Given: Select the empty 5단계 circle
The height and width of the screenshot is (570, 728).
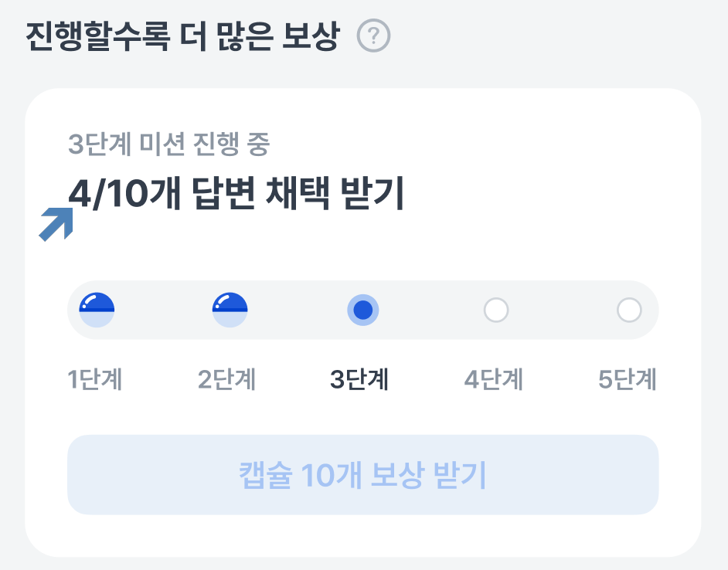Looking at the screenshot, I should click(x=629, y=310).
